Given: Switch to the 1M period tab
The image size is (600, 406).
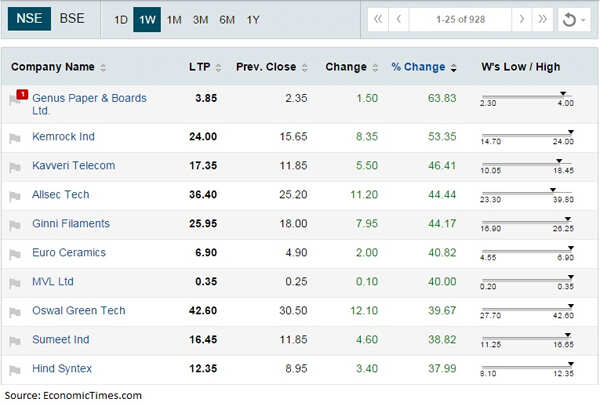Looking at the screenshot, I should tap(174, 20).
